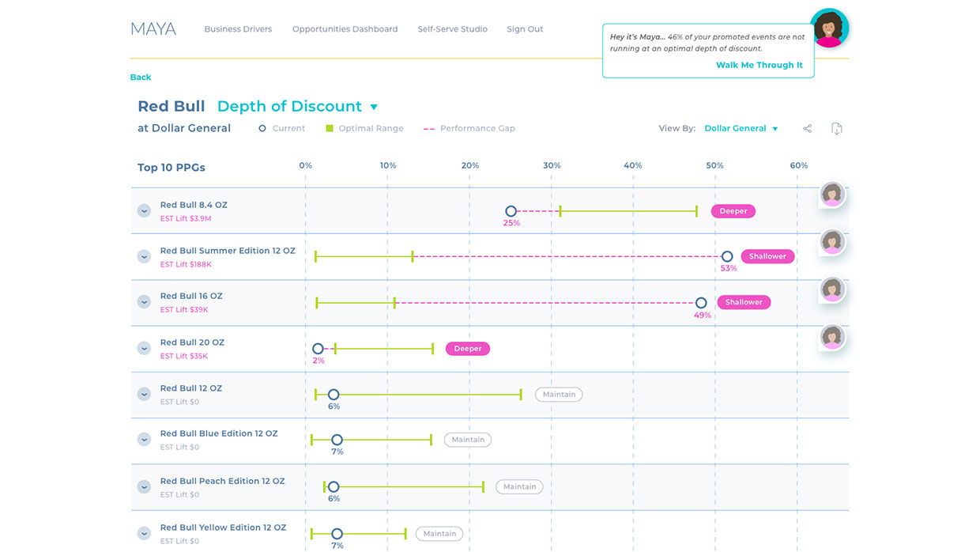This screenshot has height=552, width=980.
Task: Click the Optimal Range legend item
Action: 364,128
